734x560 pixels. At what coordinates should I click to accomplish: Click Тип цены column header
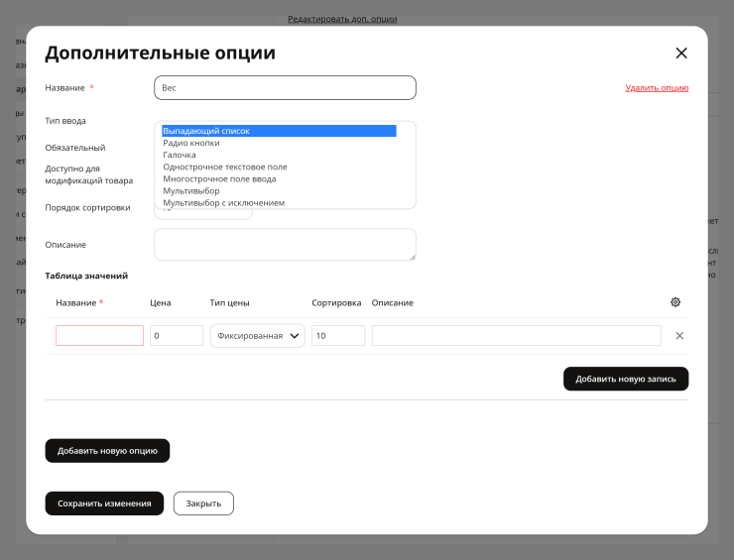(229, 302)
